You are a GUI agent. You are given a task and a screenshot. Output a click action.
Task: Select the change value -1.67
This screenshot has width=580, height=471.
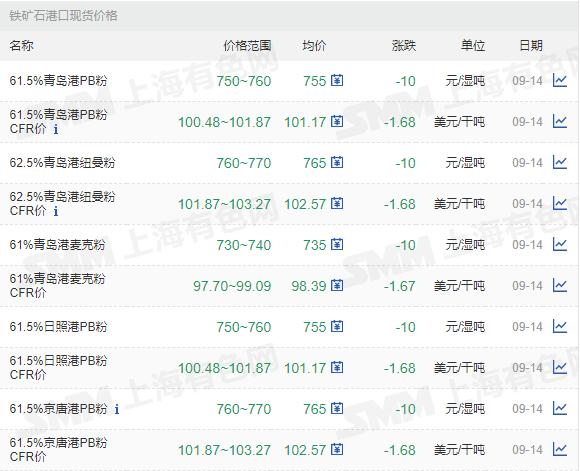pyautogui.click(x=399, y=286)
